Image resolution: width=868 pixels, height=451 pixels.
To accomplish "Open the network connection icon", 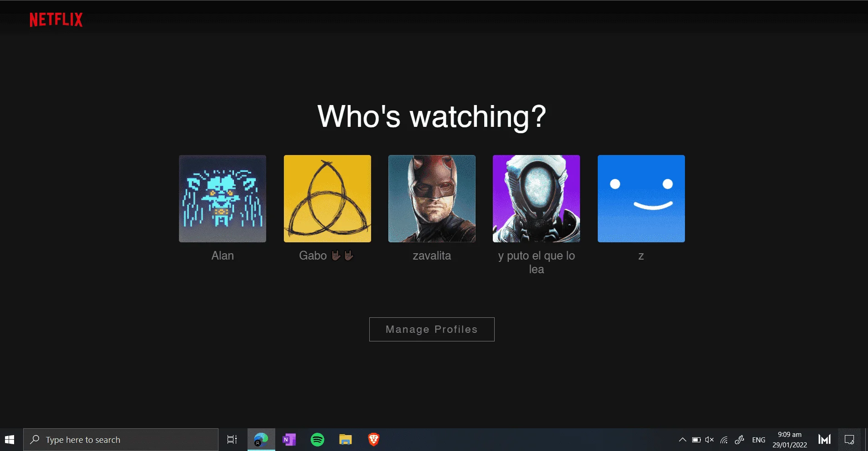I will tap(724, 440).
